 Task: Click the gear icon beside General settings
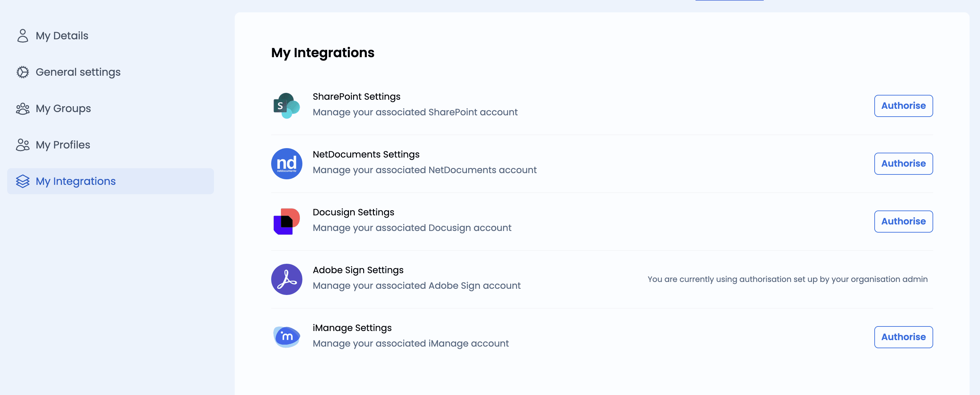coord(23,72)
